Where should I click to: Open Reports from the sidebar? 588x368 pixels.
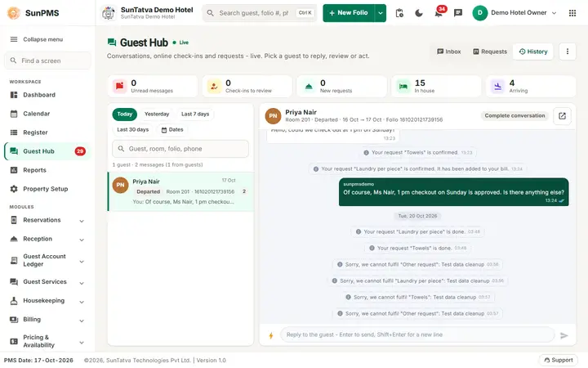click(x=34, y=170)
